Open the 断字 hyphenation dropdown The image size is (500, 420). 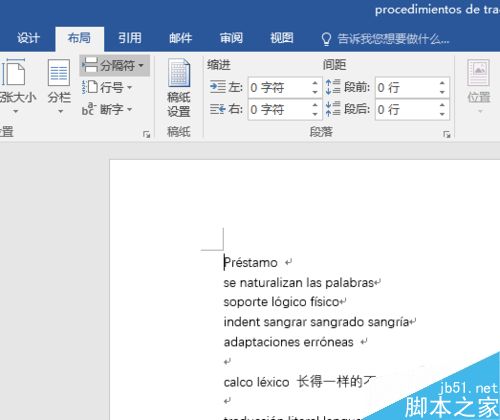[107, 109]
